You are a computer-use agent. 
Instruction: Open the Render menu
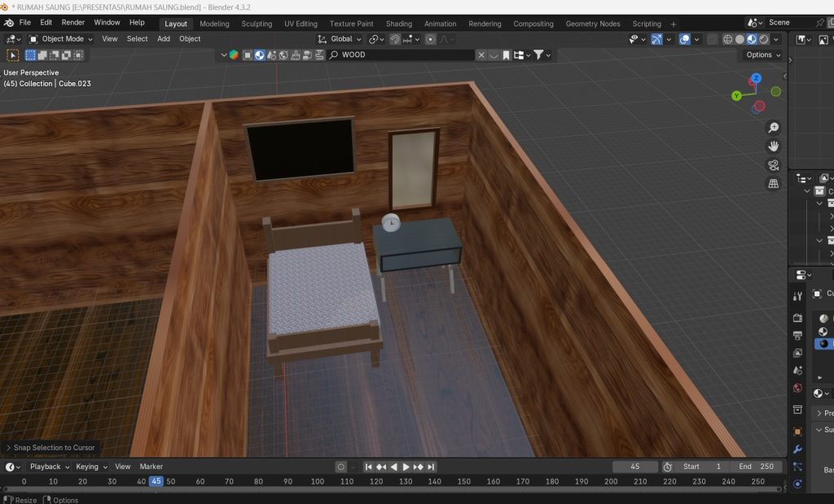click(x=72, y=22)
